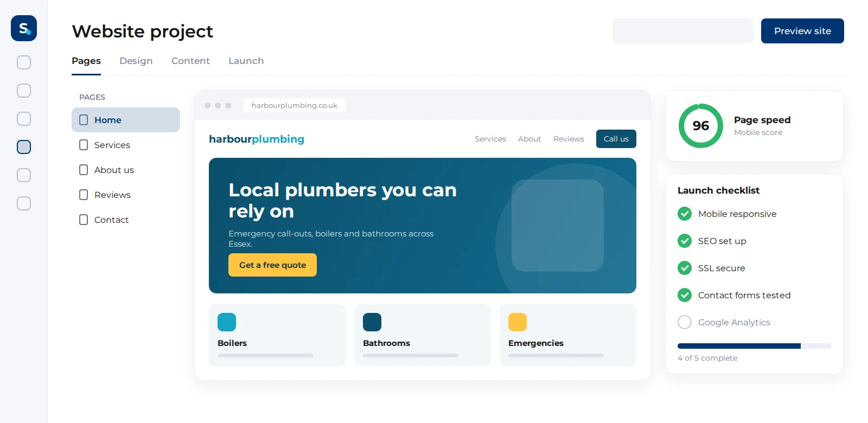The image size is (868, 423).
Task: Open the Design tab
Action: coord(136,61)
